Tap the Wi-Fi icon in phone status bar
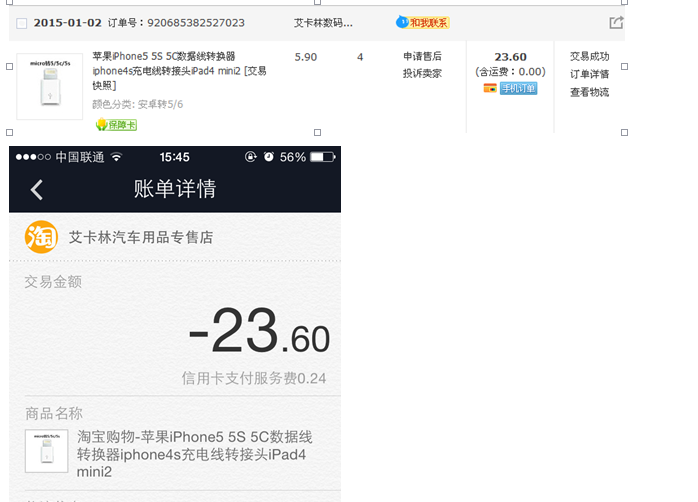The image size is (698, 502). [x=116, y=157]
